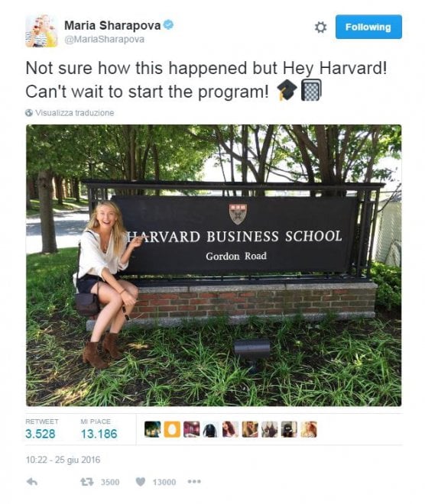Image resolution: width=425 pixels, height=504 pixels.
Task: Click the heart like icon
Action: (141, 482)
